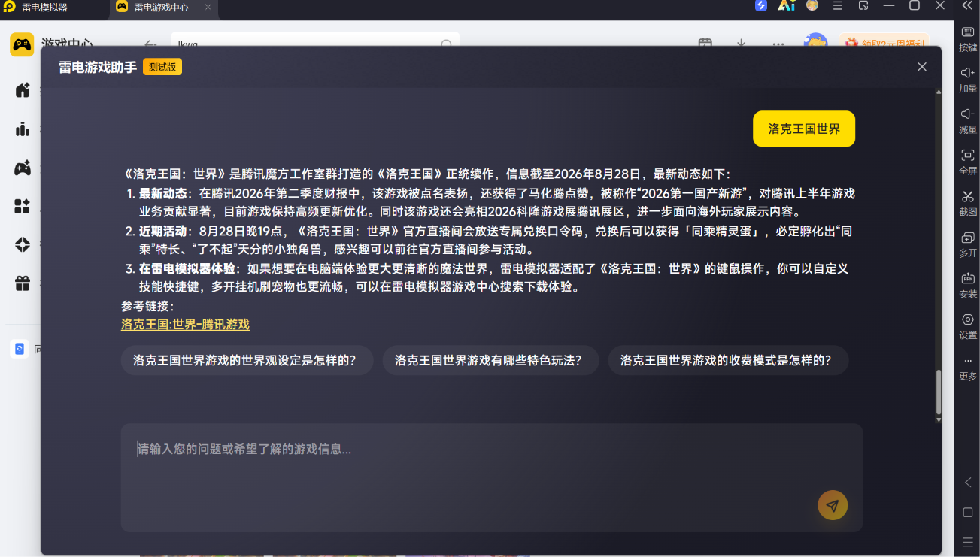Click the scrollbar down arrow in chat
Screen dimensions: 980x557
[938, 419]
